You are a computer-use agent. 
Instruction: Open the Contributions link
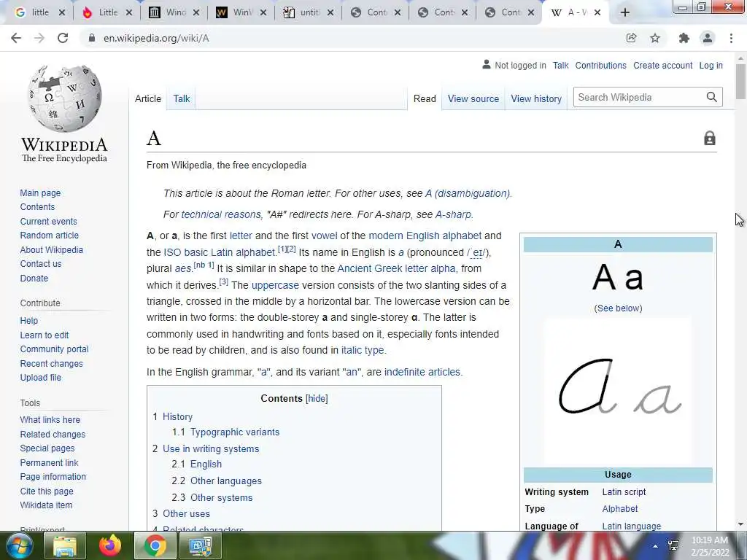601,65
